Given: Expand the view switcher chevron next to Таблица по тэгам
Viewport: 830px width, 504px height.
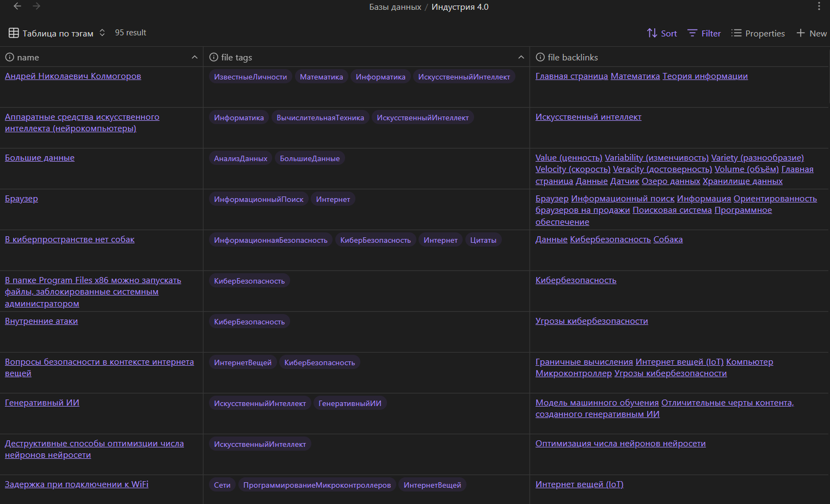Looking at the screenshot, I should 102,33.
